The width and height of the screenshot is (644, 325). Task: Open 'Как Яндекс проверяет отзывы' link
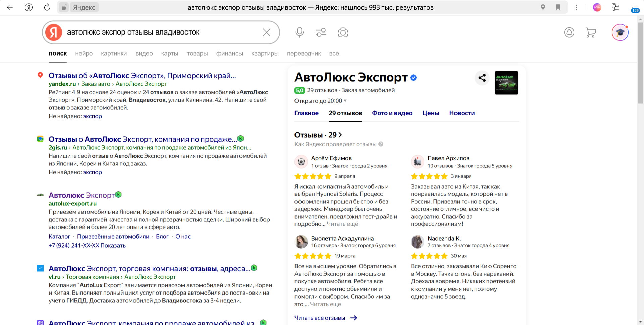click(x=335, y=144)
